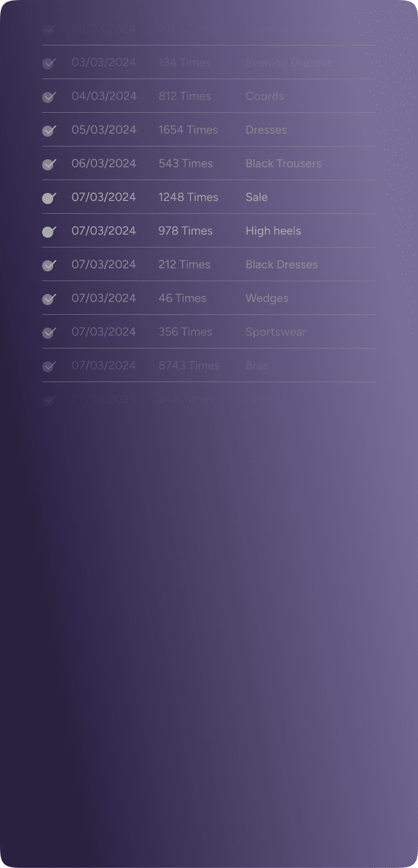The height and width of the screenshot is (868, 418).
Task: Click the checkmark icon next to Wedges
Action: pos(49,298)
